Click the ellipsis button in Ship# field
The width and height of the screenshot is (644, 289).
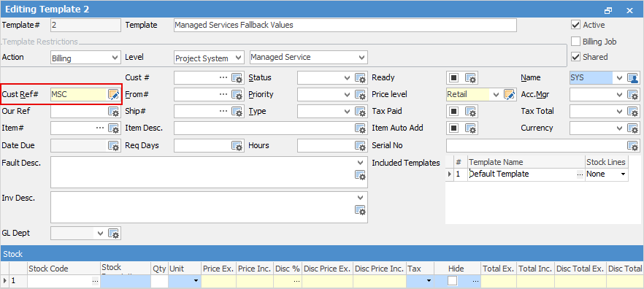click(x=223, y=111)
